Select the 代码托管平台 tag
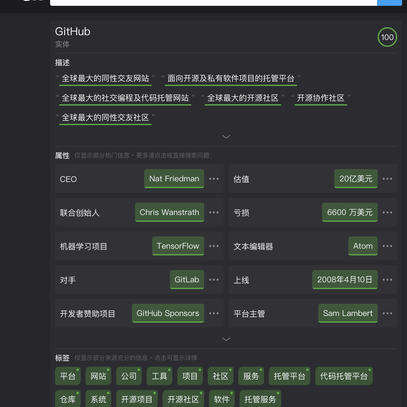 pyautogui.click(x=344, y=376)
